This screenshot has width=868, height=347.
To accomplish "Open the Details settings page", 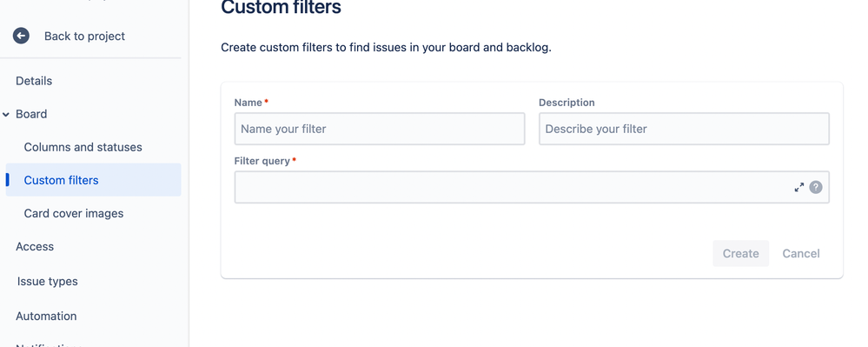I will point(34,81).
